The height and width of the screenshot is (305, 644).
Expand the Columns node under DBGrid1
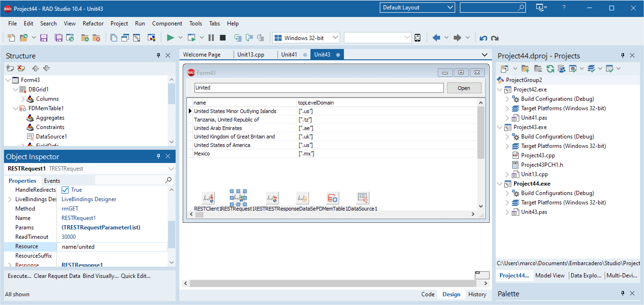pos(23,99)
